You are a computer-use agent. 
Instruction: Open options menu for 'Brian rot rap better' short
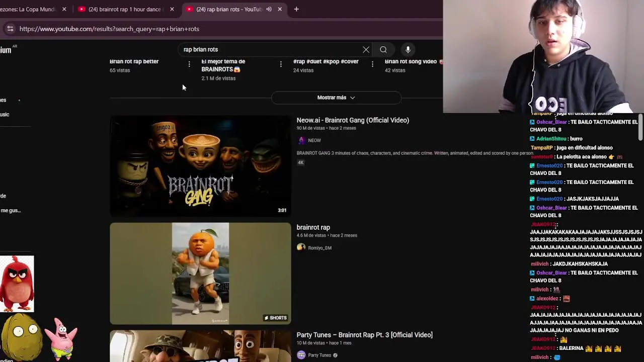(x=189, y=64)
